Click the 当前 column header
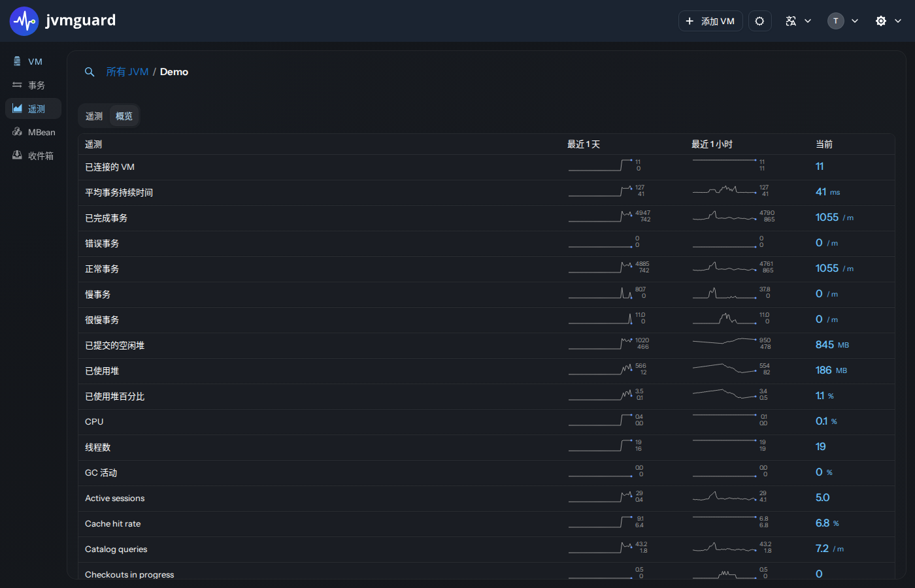This screenshot has height=588, width=915. pos(824,144)
